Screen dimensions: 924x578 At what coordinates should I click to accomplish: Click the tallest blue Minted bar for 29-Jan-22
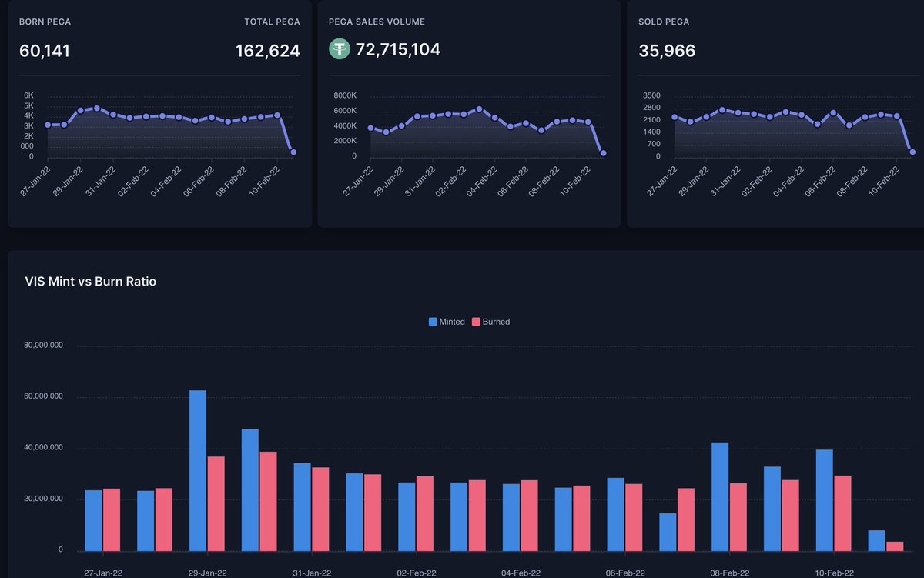[x=198, y=470]
